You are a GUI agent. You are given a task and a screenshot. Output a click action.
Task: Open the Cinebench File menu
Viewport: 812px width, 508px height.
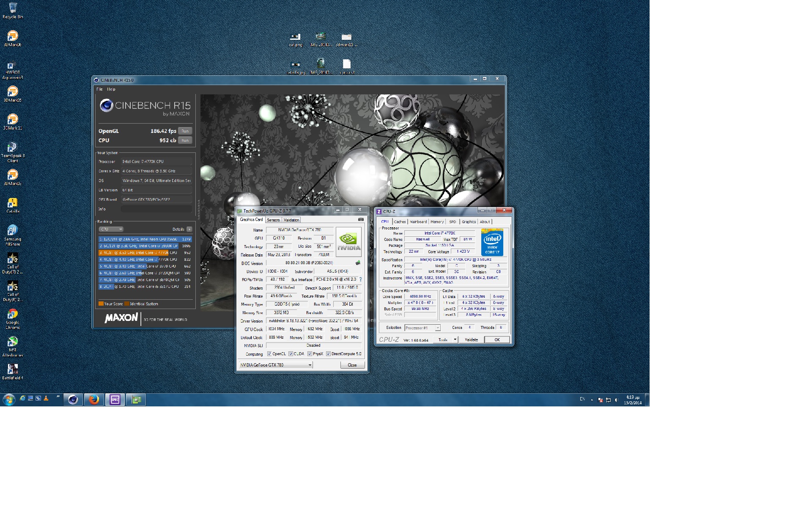[x=99, y=89]
